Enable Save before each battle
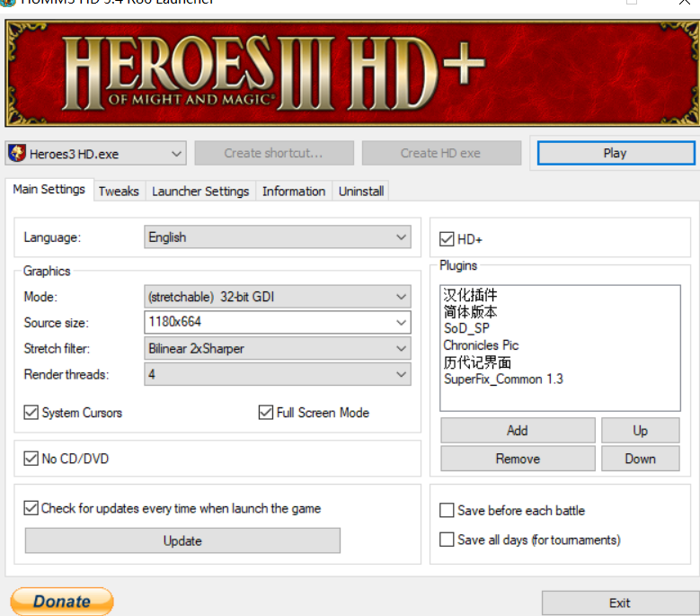The width and height of the screenshot is (700, 616). pyautogui.click(x=447, y=510)
